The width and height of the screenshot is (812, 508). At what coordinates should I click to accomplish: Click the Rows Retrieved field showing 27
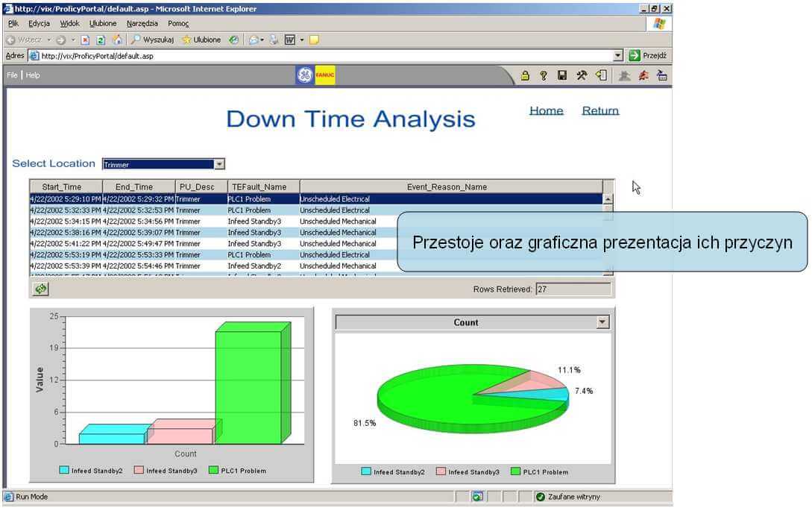coord(573,289)
